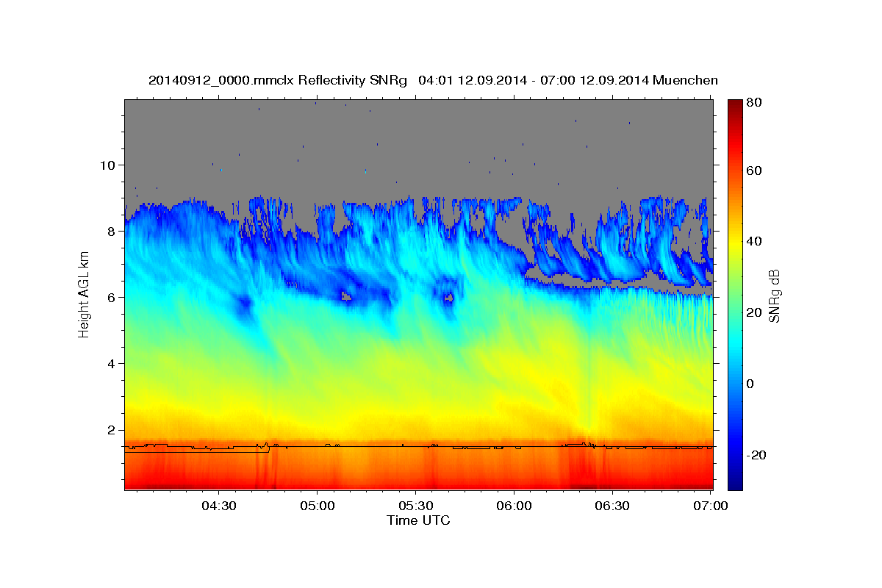882x588 pixels.
Task: Click the colorbar value 60
Action: click(x=756, y=171)
